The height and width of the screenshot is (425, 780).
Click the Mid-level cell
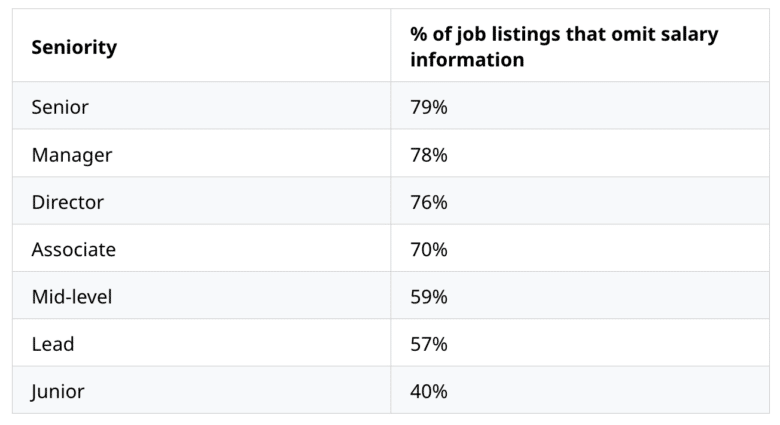(x=72, y=297)
